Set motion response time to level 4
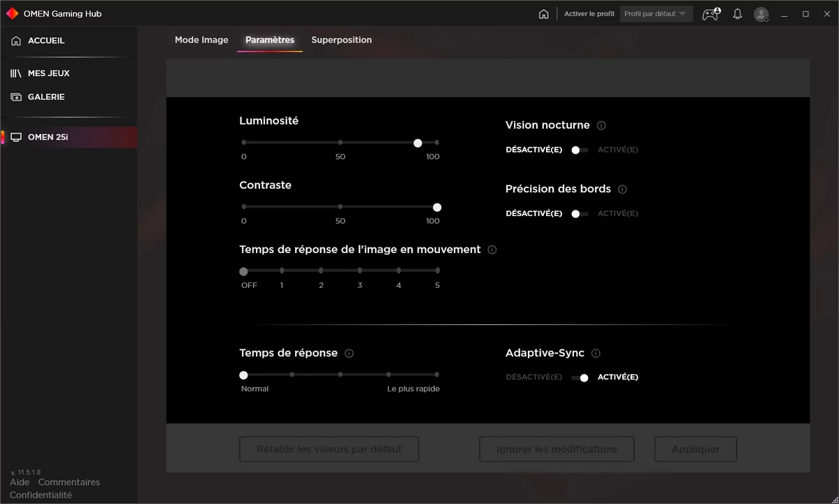 coord(399,271)
